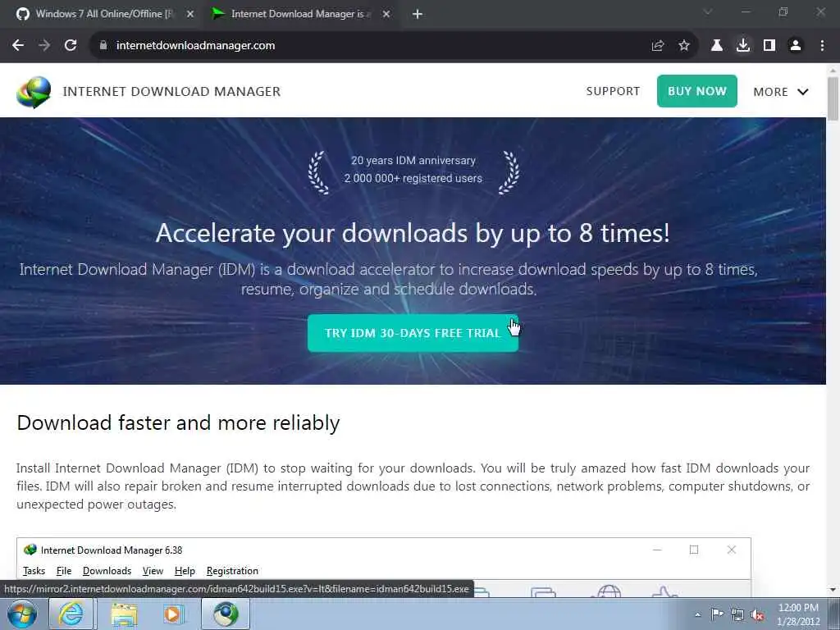Show hidden system tray icons arrow
840x630 pixels.
697,614
